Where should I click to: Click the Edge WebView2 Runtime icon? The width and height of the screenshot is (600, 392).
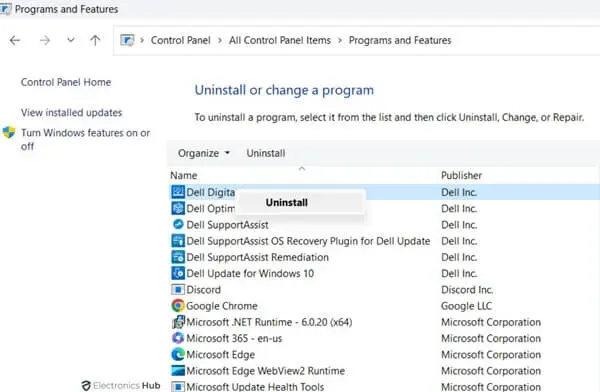178,371
